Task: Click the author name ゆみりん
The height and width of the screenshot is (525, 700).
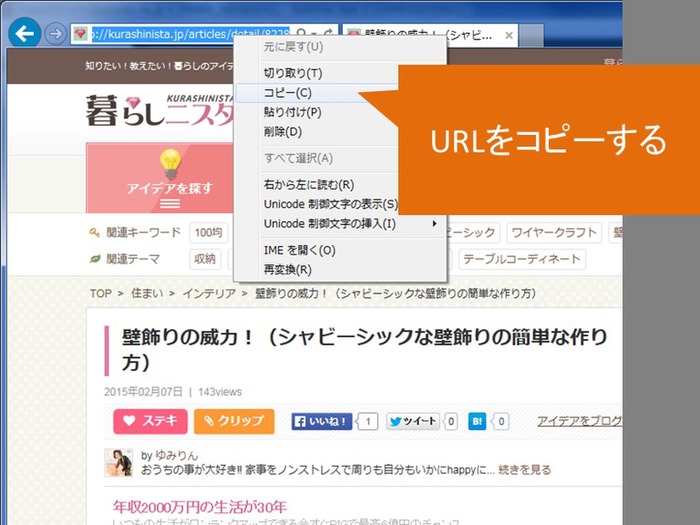Action: (176, 455)
